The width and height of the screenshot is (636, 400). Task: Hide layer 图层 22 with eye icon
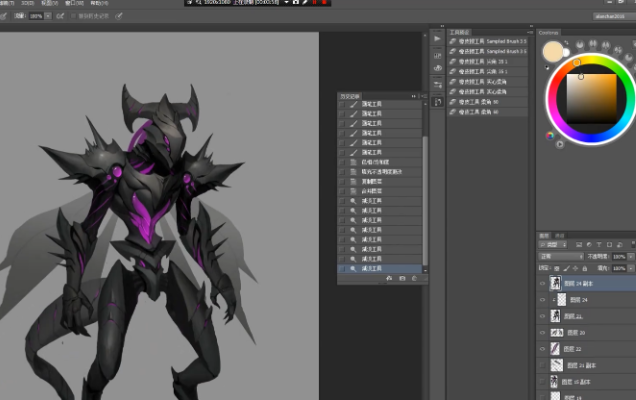(544, 348)
